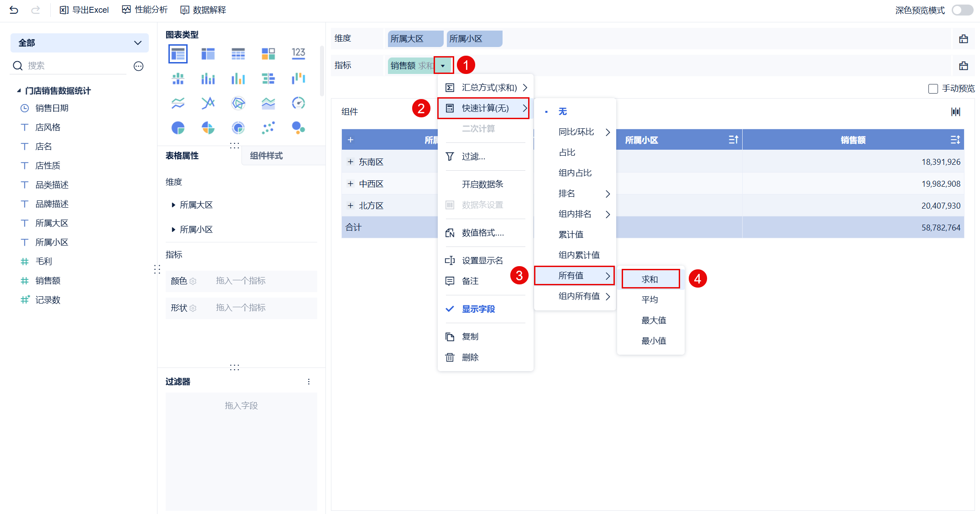Toggle the 显示字段 checked menu item
The height and width of the screenshot is (514, 980).
point(478,309)
